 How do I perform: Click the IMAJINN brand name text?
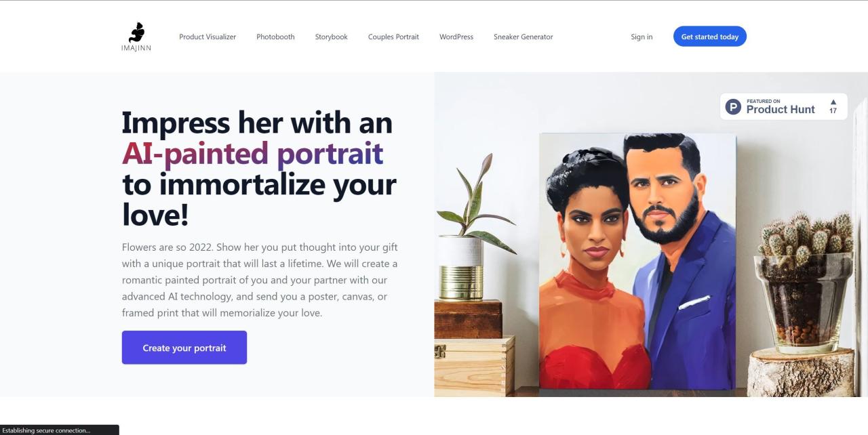[136, 48]
